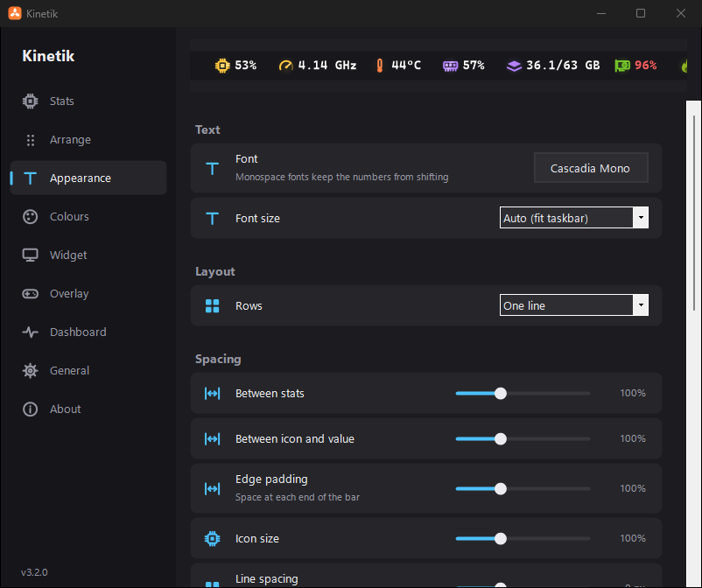The height and width of the screenshot is (588, 702).
Task: Open the Stats section
Action: pos(88,101)
